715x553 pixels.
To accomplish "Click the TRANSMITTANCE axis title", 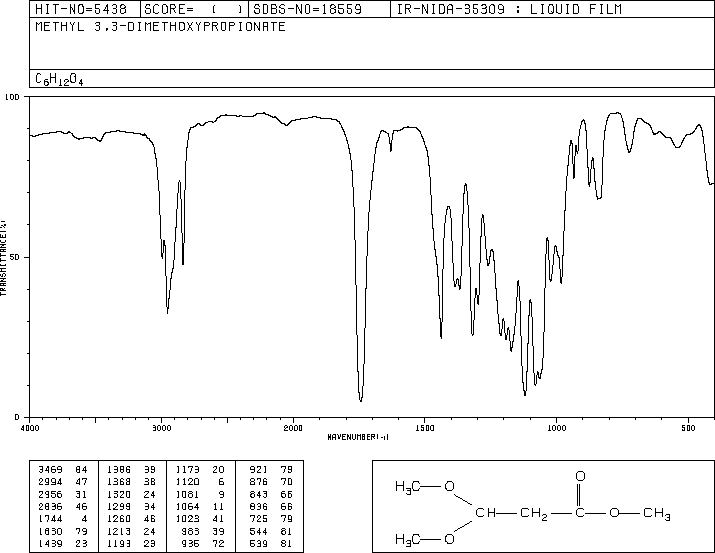I will coord(3,258).
